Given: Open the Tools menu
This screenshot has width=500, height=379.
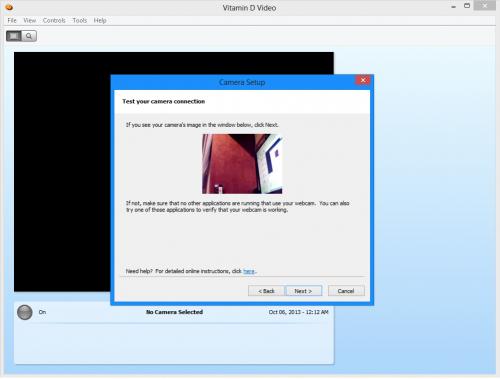Looking at the screenshot, I should click(80, 21).
